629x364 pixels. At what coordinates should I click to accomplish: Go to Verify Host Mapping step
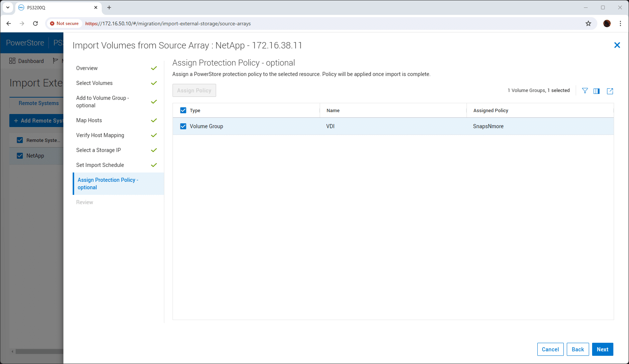click(x=100, y=135)
